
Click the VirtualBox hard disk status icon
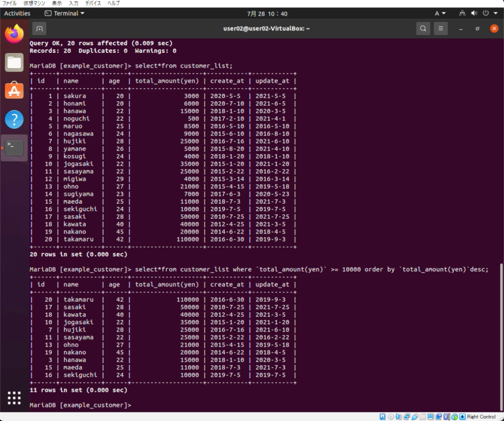click(x=383, y=417)
